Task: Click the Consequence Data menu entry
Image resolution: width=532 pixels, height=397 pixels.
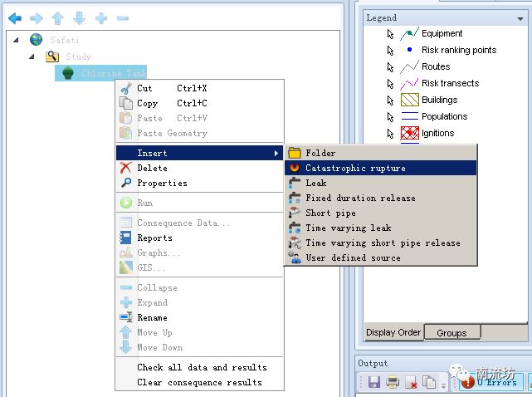Action: (x=199, y=223)
